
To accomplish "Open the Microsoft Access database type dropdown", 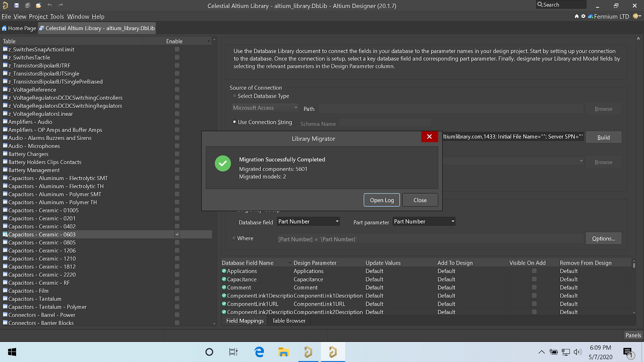I will [x=265, y=108].
